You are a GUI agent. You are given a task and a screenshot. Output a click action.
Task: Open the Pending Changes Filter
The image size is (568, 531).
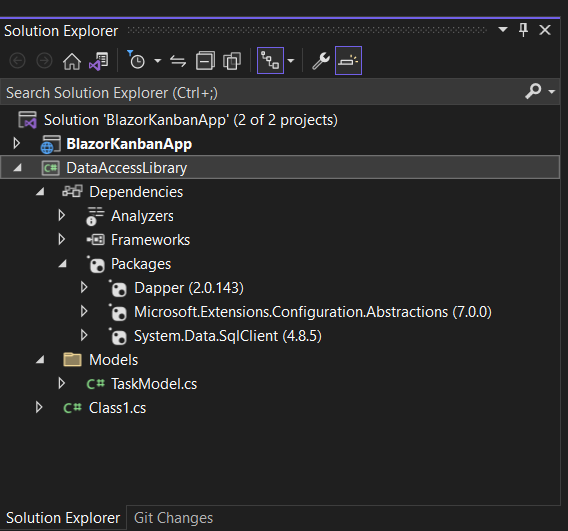[136, 60]
